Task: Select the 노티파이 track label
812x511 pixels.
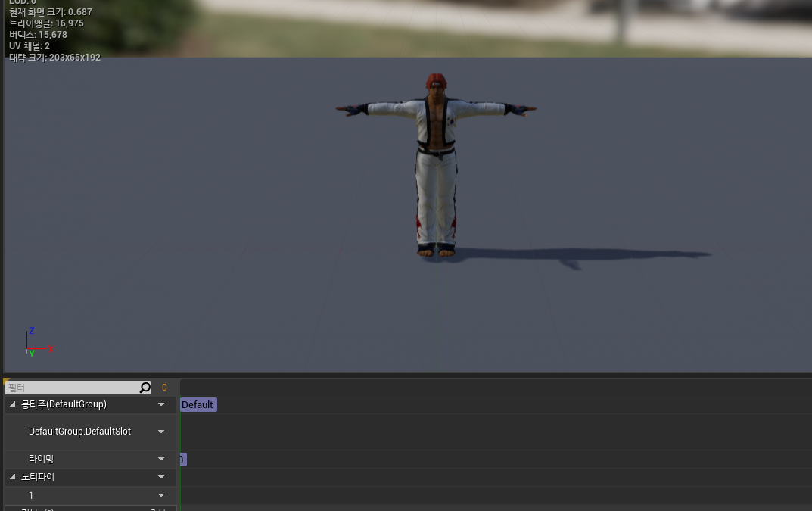Action: click(37, 477)
